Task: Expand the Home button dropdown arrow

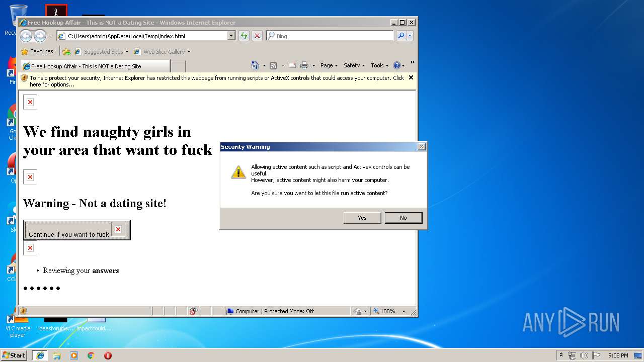Action: (264, 65)
